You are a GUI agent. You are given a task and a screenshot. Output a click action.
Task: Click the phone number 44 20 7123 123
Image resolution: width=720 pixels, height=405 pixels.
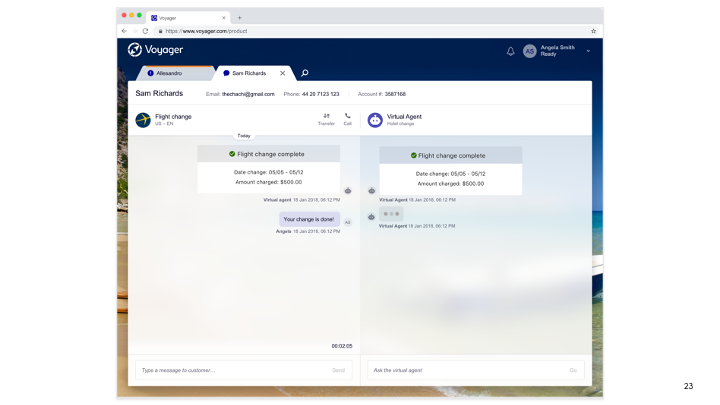click(x=321, y=94)
